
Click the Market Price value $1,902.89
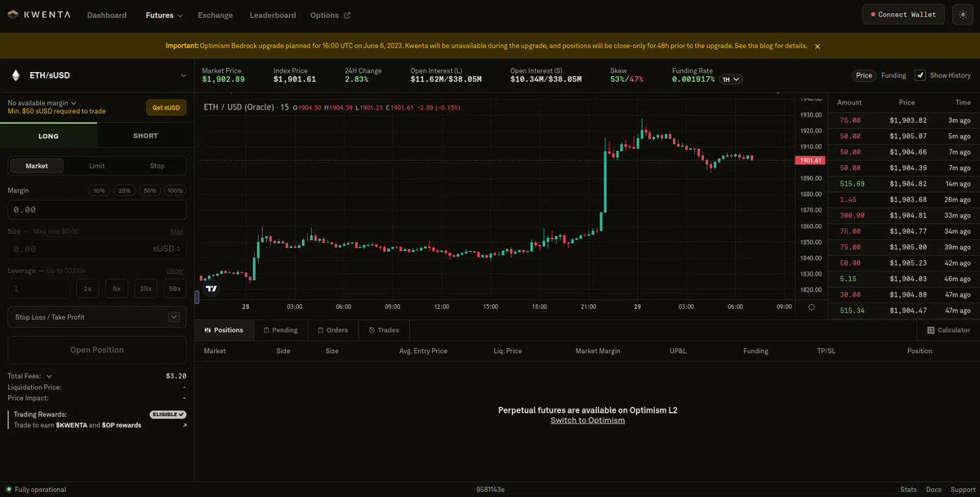coord(223,79)
